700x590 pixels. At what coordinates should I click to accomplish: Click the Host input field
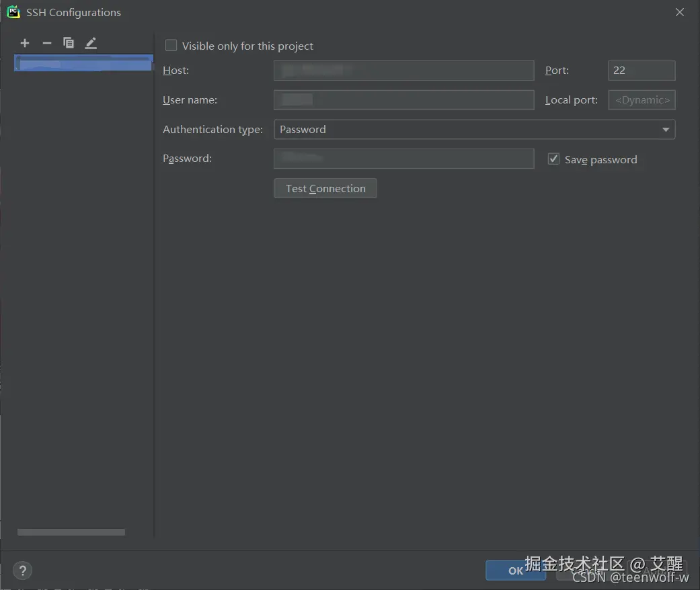[403, 70]
